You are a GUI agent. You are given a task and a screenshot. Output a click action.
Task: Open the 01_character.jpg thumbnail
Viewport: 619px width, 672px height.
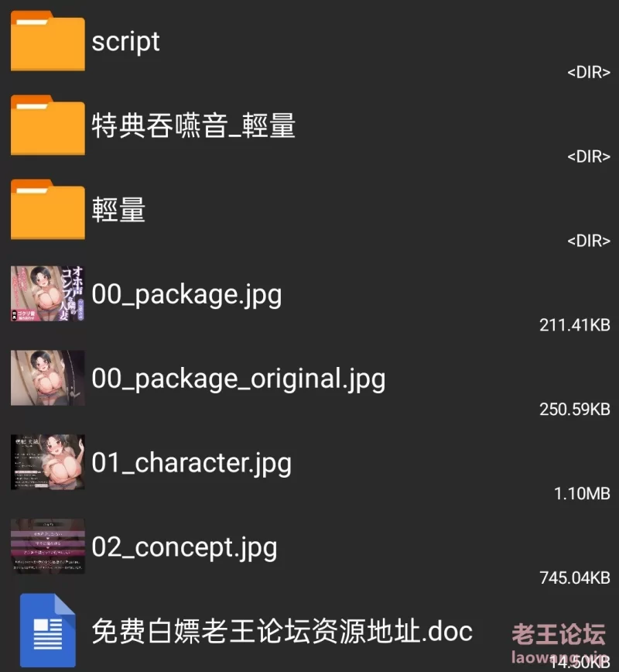(x=47, y=462)
